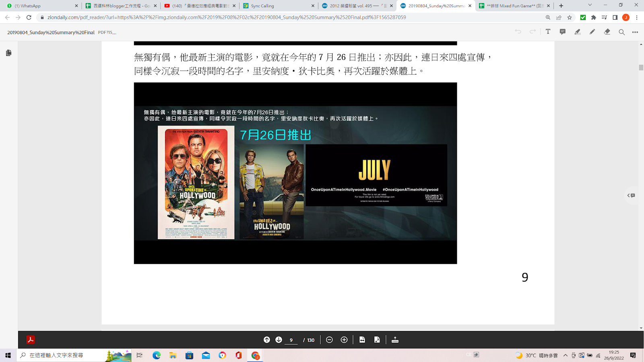Open the Chrome profile avatar J
This screenshot has height=362, width=644.
tap(626, 17)
